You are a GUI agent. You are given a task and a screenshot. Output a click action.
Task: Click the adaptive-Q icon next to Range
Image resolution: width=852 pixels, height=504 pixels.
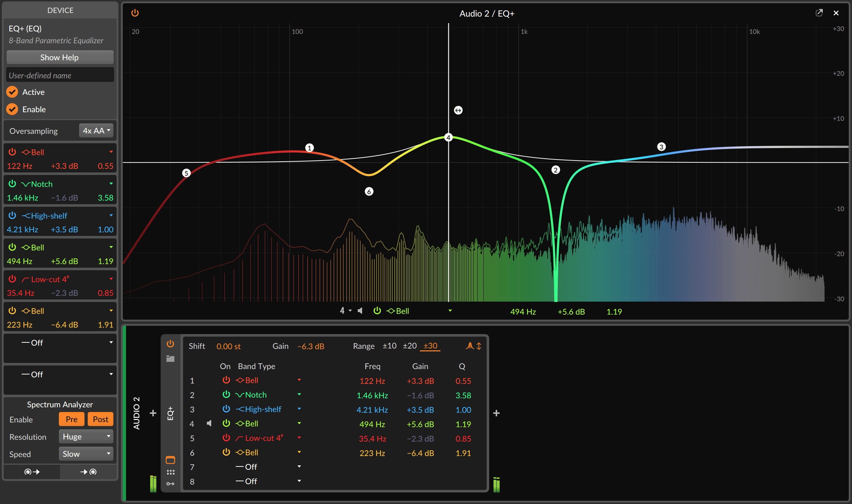[470, 346]
